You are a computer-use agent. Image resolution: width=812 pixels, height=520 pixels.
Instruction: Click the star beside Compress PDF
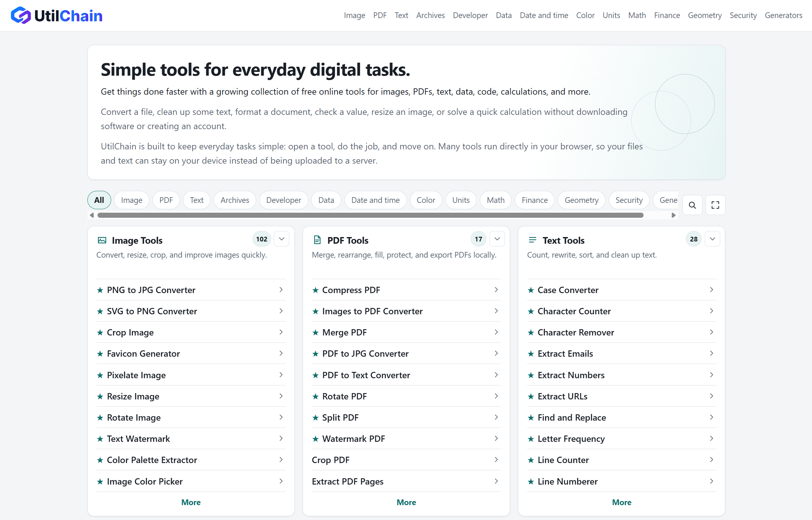click(316, 290)
